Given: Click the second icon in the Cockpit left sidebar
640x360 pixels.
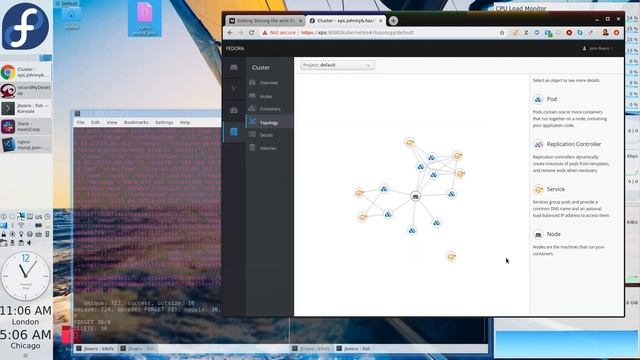Looking at the screenshot, I should 233,88.
